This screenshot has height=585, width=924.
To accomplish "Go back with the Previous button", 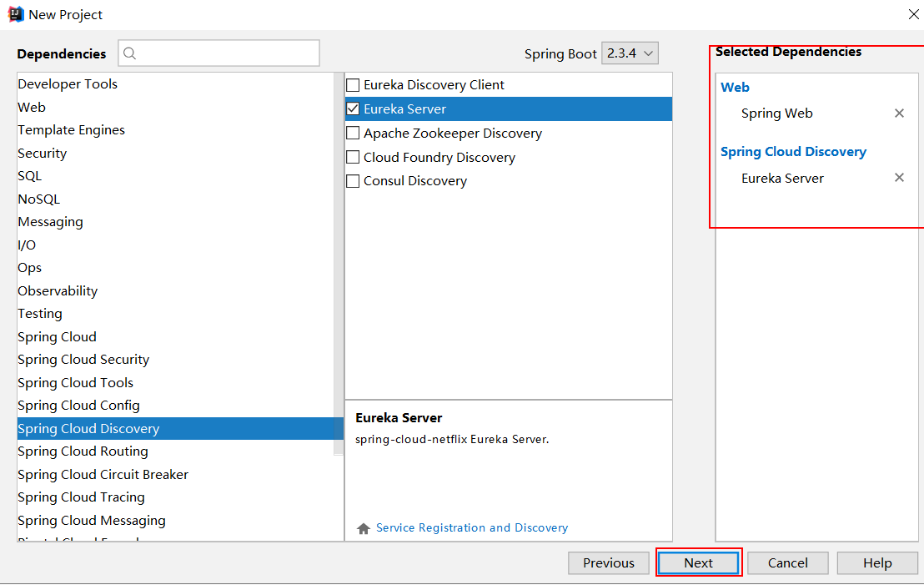I will click(609, 562).
